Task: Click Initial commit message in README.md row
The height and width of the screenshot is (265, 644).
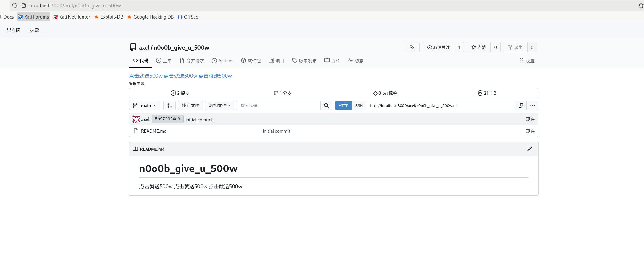Action: coord(276,131)
